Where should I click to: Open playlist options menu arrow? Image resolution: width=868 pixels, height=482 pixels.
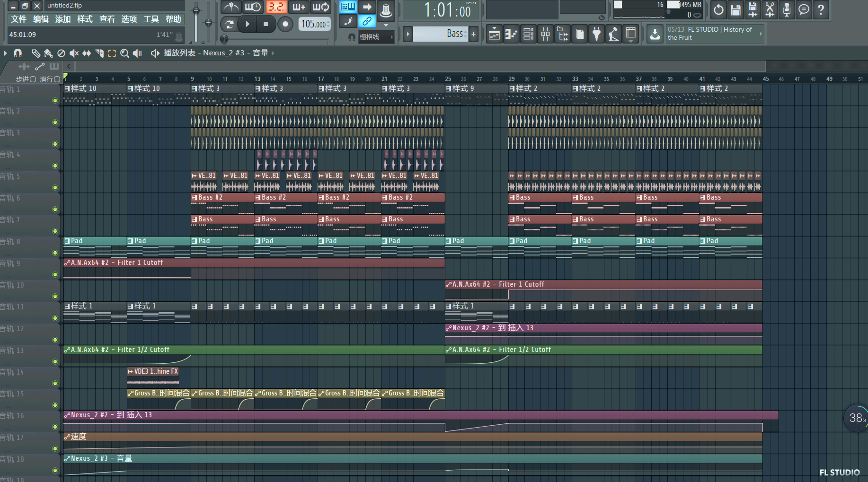[x=5, y=53]
